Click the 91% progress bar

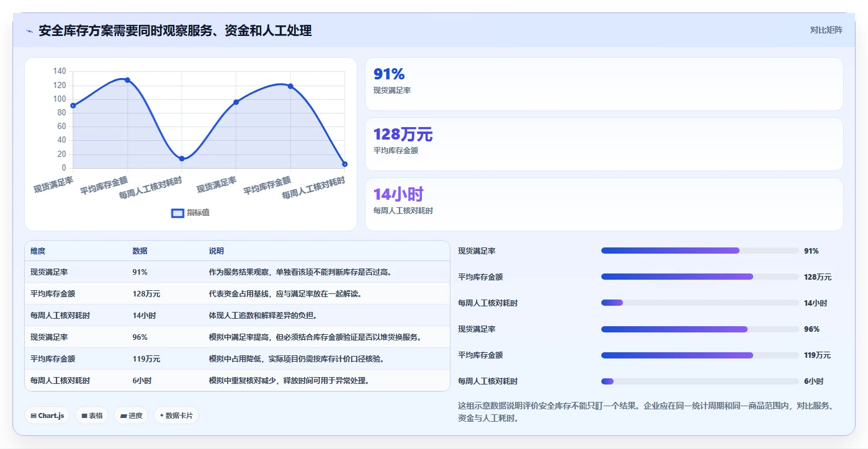[700, 251]
